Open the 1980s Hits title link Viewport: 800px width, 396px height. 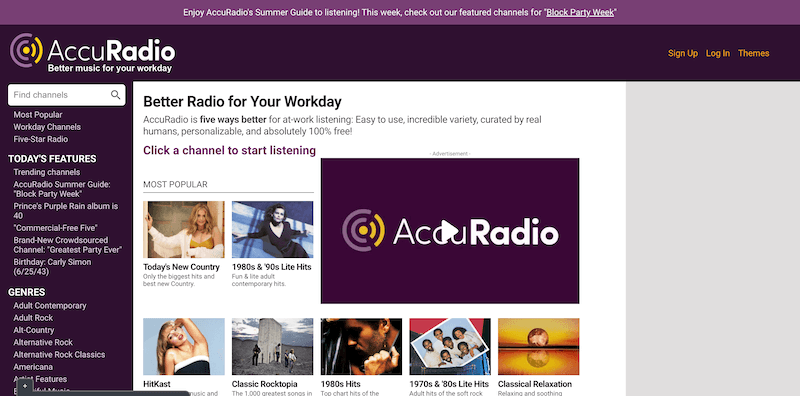pyautogui.click(x=341, y=384)
